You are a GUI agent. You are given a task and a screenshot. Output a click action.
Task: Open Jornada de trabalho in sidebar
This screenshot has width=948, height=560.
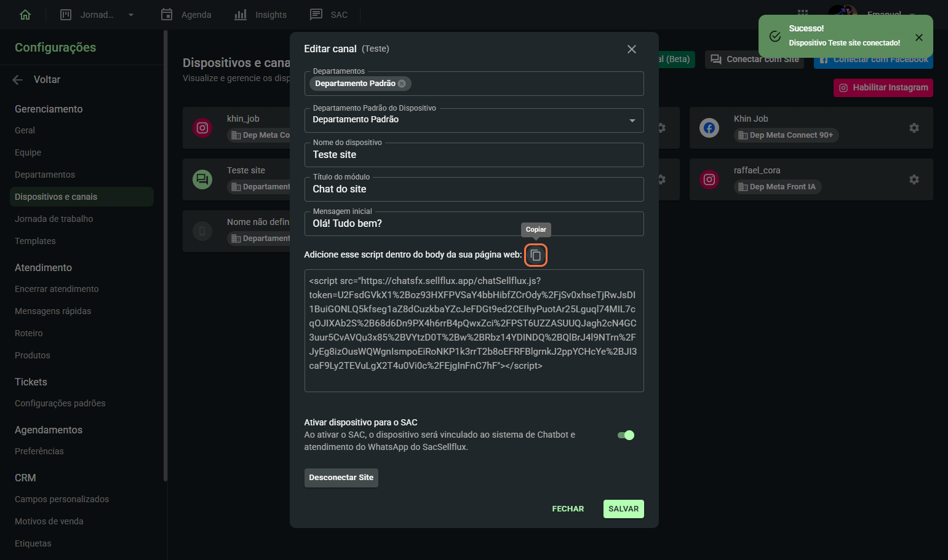(54, 219)
